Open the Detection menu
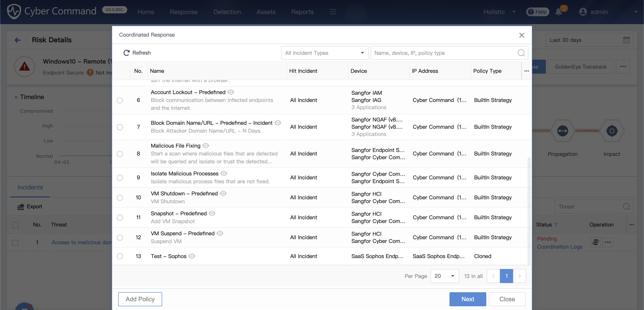This screenshot has height=310, width=644. pos(227,12)
